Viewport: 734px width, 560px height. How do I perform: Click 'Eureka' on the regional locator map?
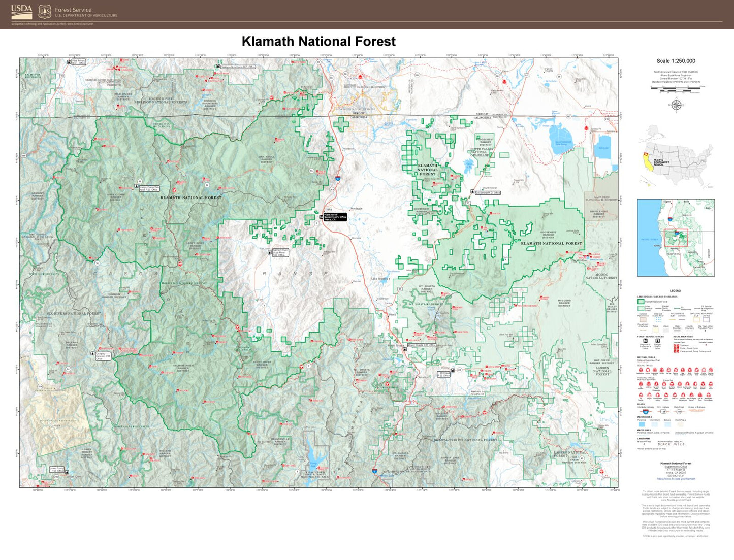click(x=657, y=246)
